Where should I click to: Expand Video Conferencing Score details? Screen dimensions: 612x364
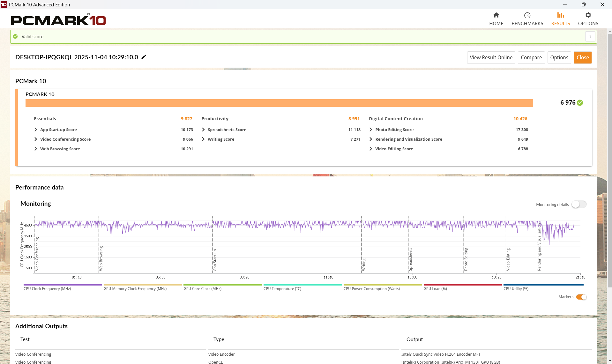pyautogui.click(x=36, y=139)
